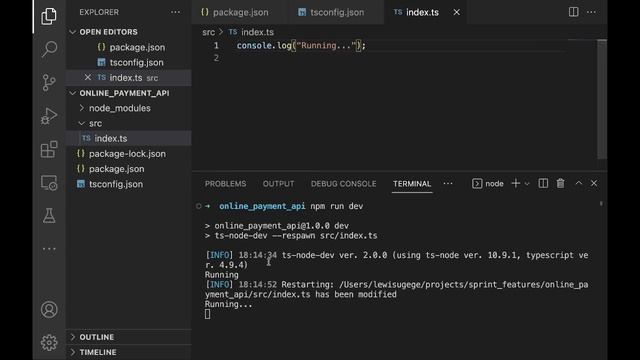Show more panel tabs ellipsis

coord(448,184)
